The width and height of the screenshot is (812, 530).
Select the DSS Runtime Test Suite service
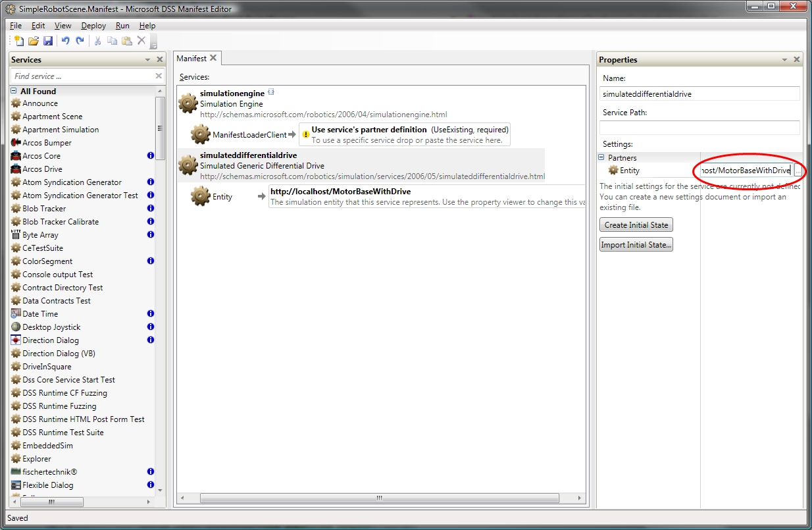(x=63, y=433)
